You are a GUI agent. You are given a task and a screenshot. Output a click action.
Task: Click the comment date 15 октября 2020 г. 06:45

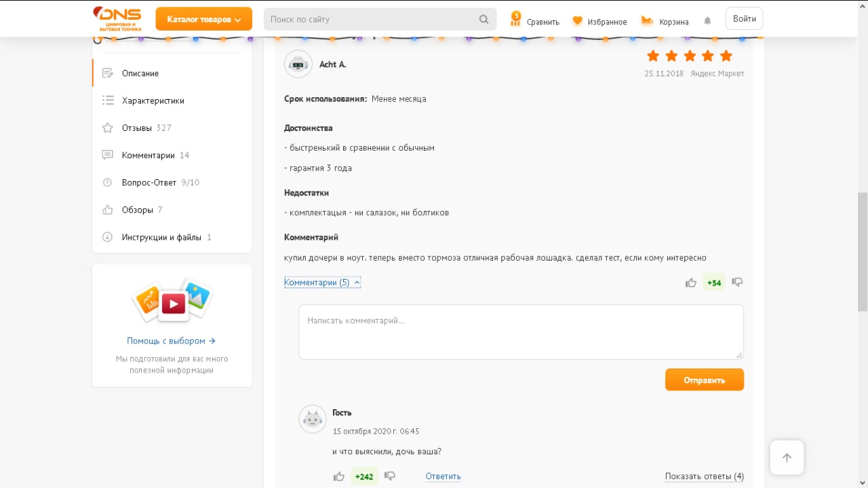[376, 432]
